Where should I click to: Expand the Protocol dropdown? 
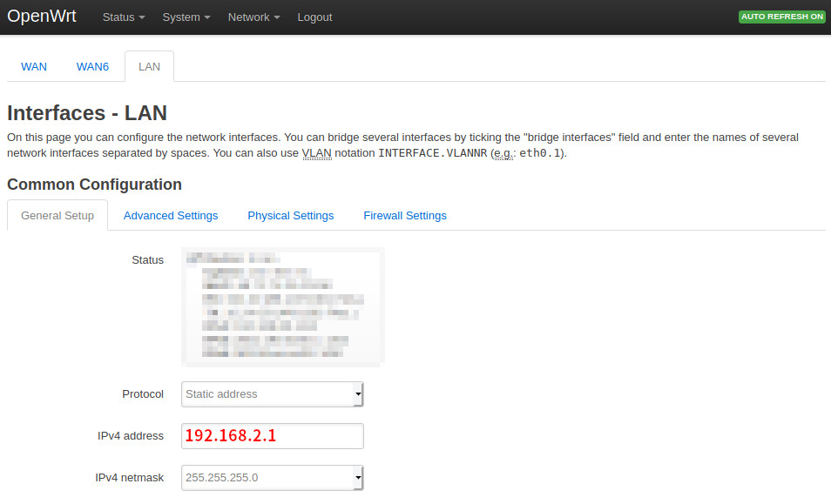point(273,394)
